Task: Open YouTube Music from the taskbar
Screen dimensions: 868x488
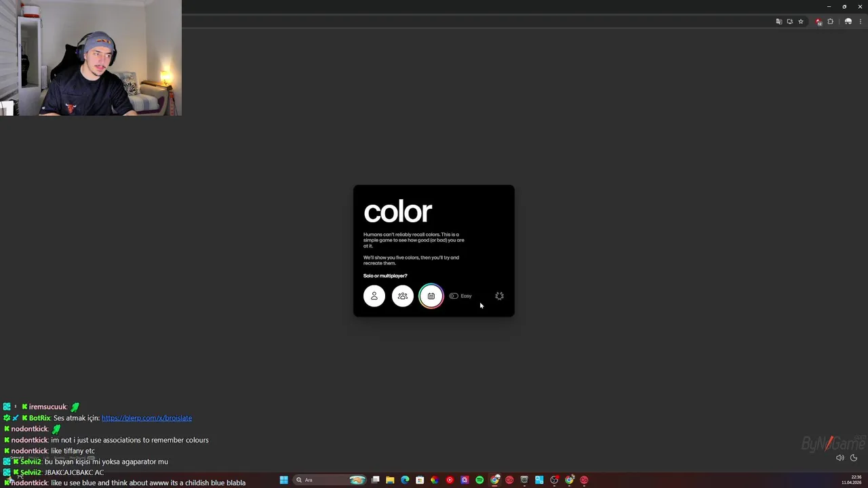Action: click(x=450, y=480)
